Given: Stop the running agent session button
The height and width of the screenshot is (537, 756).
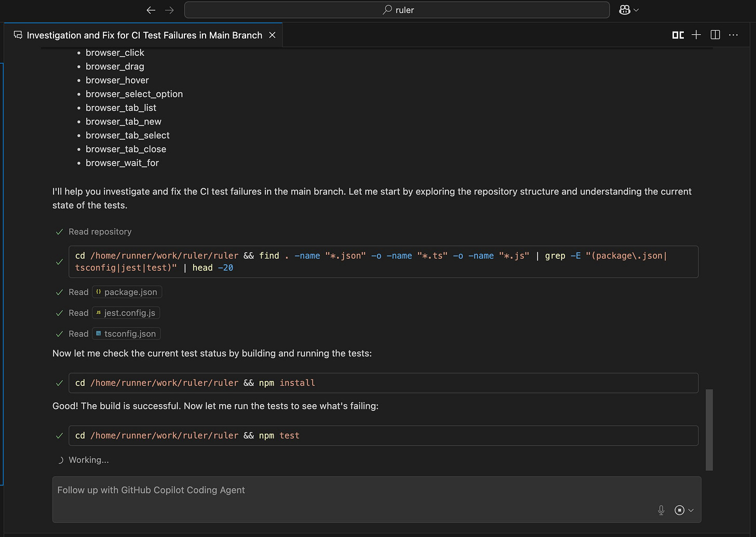Looking at the screenshot, I should 679,510.
